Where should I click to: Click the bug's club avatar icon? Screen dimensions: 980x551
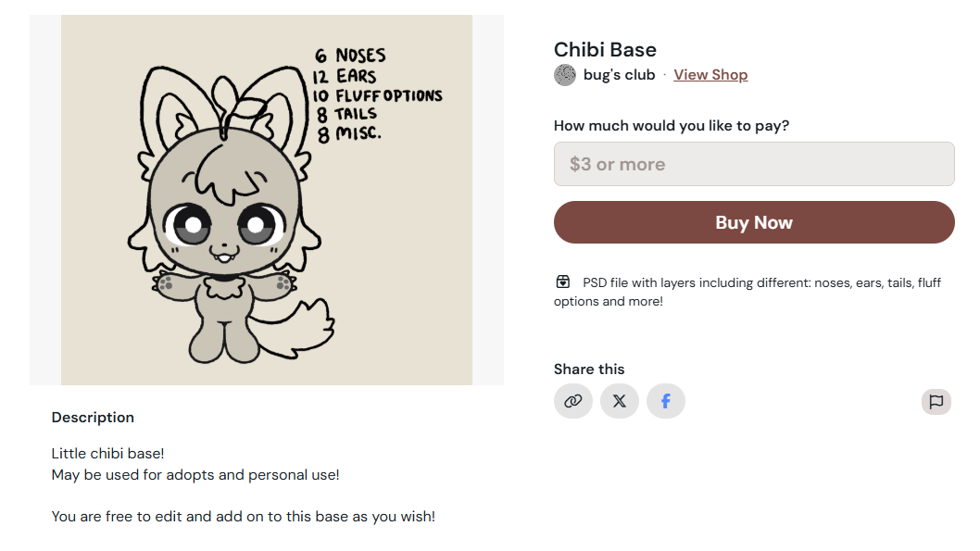[x=565, y=75]
